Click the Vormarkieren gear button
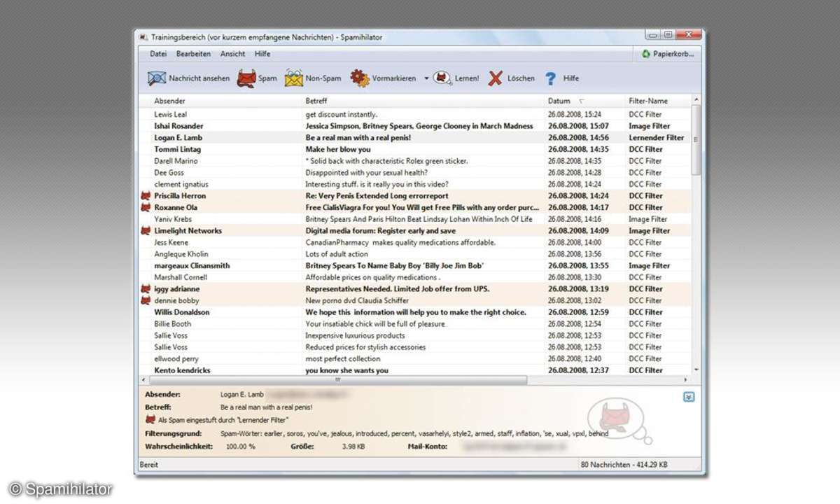 pyautogui.click(x=383, y=78)
